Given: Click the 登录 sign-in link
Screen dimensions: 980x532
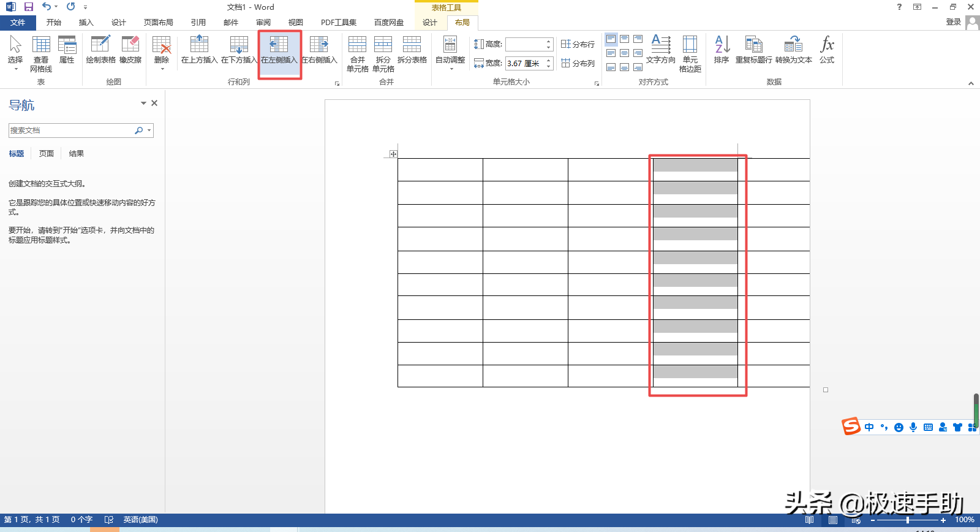Looking at the screenshot, I should (x=953, y=22).
